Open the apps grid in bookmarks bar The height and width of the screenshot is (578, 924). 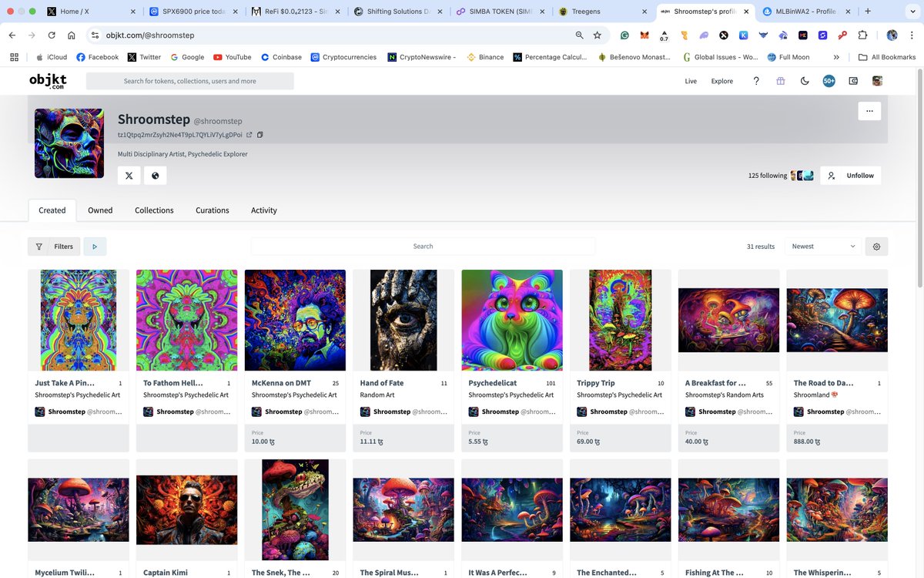[14, 57]
